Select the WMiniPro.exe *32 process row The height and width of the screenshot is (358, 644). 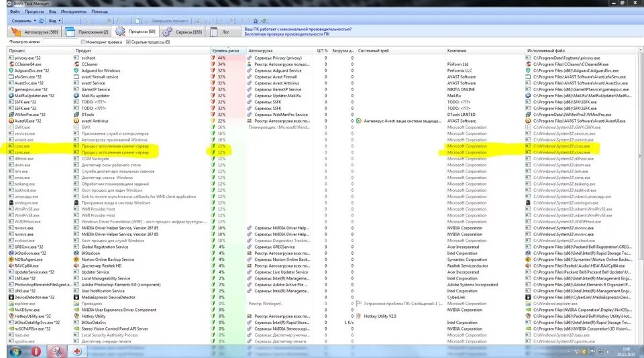coord(323,115)
